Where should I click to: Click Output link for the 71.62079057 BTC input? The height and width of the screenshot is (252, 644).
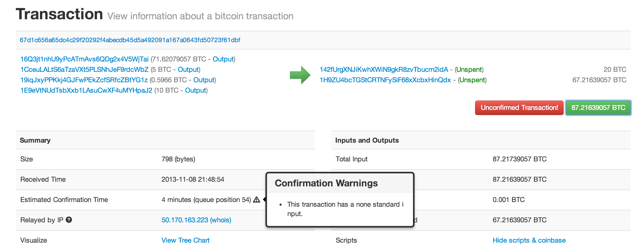tap(223, 59)
